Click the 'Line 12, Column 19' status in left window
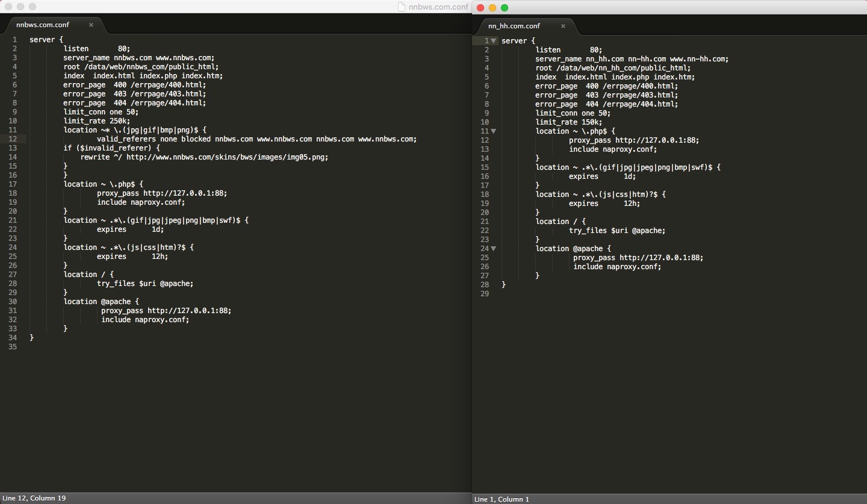 pos(34,498)
